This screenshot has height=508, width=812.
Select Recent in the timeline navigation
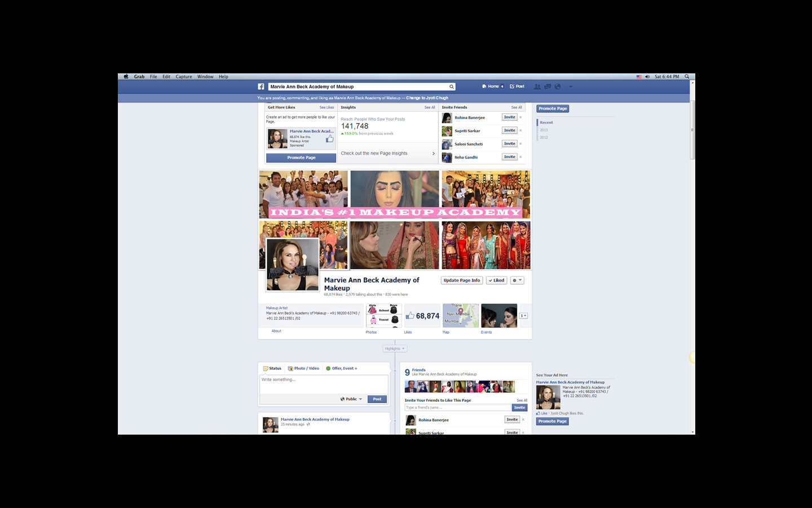point(546,122)
